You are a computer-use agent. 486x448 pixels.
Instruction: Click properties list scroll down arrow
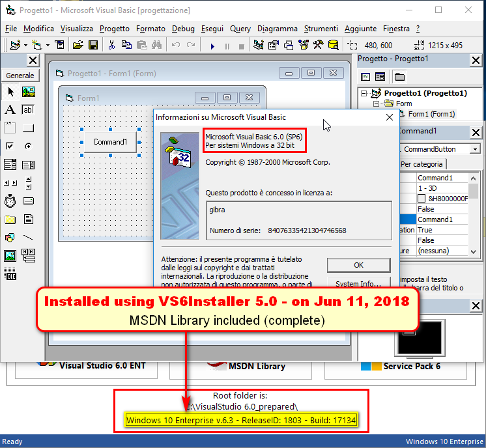473,251
